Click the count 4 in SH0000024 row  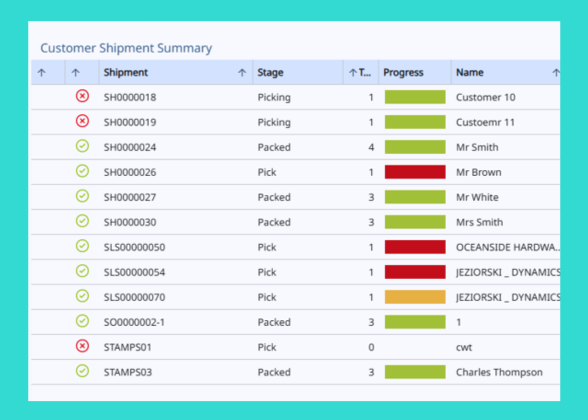[x=371, y=147]
